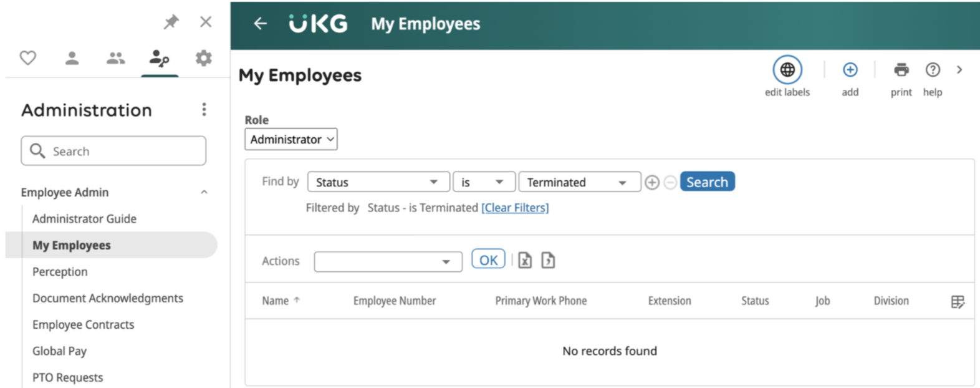
Task: Click the pin menu icon
Action: coord(171,22)
